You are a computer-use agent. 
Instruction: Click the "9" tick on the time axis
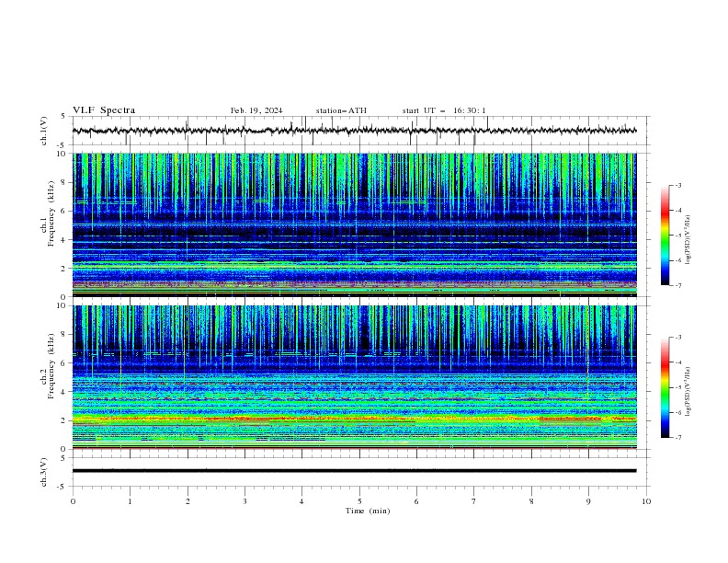click(x=588, y=501)
